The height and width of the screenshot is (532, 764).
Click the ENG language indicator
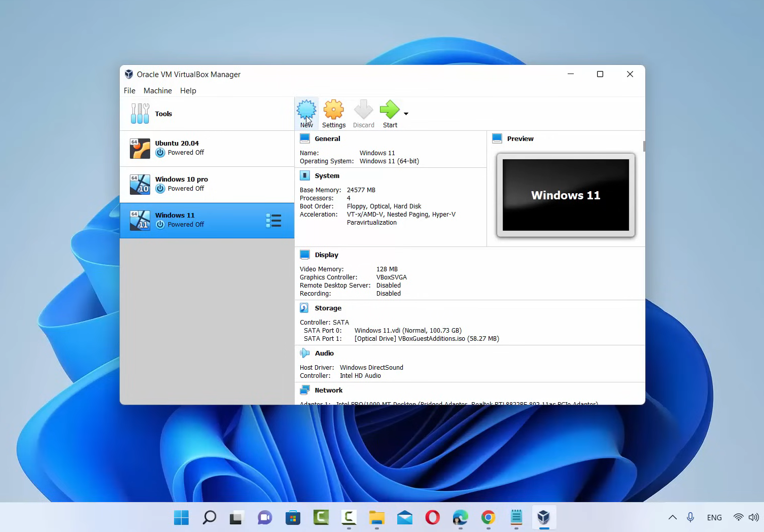point(714,517)
